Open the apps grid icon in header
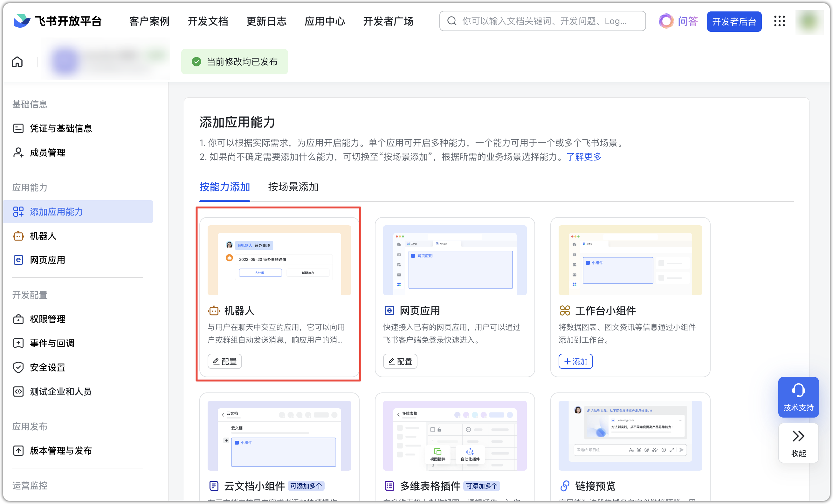Screen dimensions: 833x504 click(x=779, y=21)
